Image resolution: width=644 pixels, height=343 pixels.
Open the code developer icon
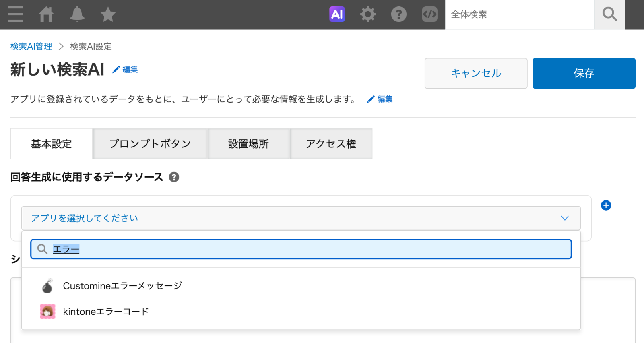click(429, 14)
